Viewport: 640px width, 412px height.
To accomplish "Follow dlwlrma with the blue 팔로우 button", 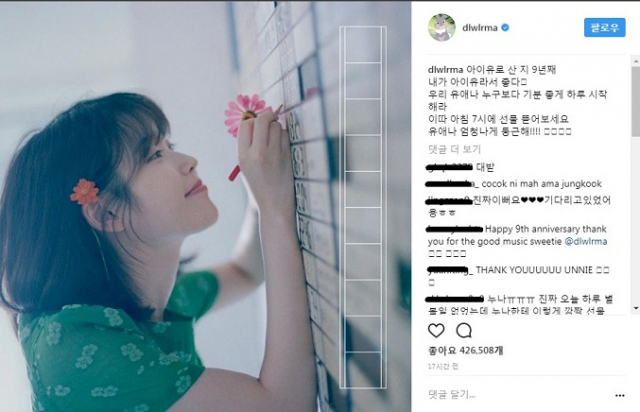I will 604,28.
